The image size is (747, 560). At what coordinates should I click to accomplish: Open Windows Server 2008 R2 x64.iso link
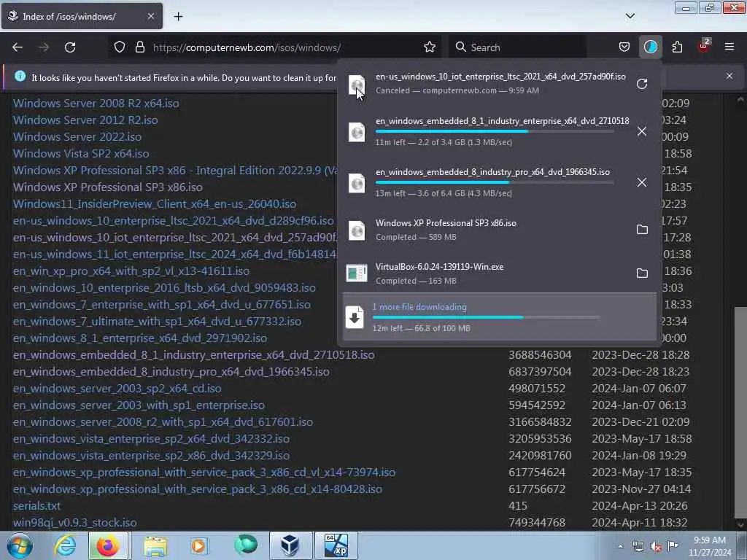(x=96, y=104)
